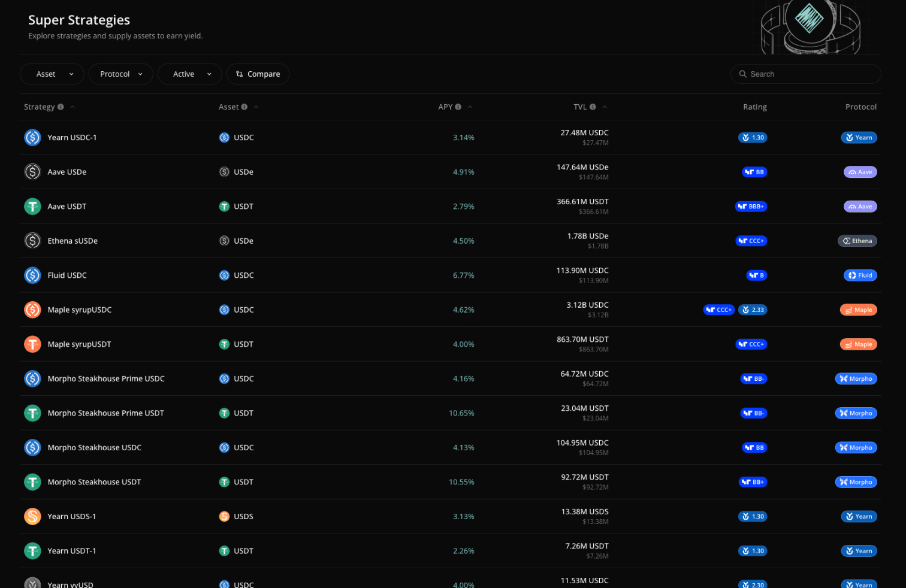Click the Morpho Steakhouse USDC strategy icon
Image resolution: width=906 pixels, height=588 pixels.
[32, 447]
